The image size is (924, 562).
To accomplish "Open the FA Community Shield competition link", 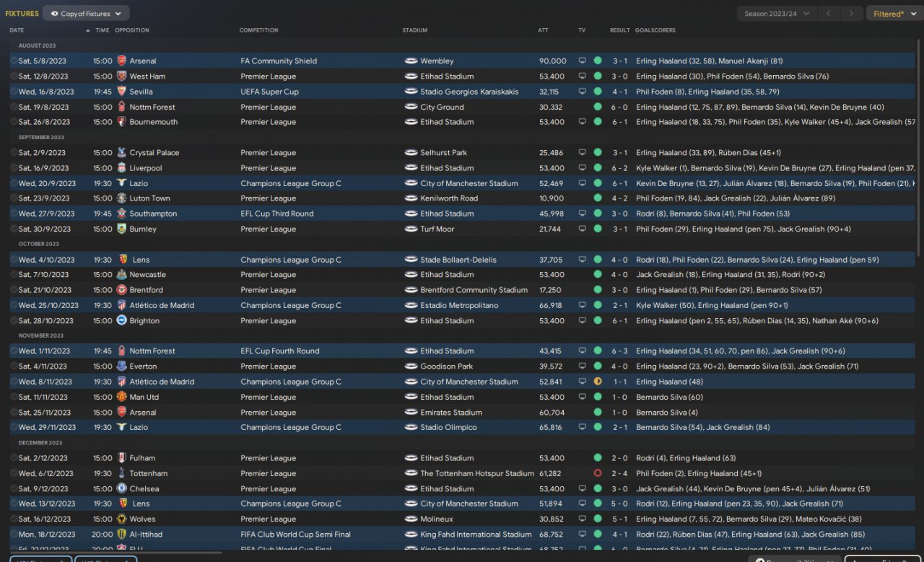I will [x=279, y=61].
